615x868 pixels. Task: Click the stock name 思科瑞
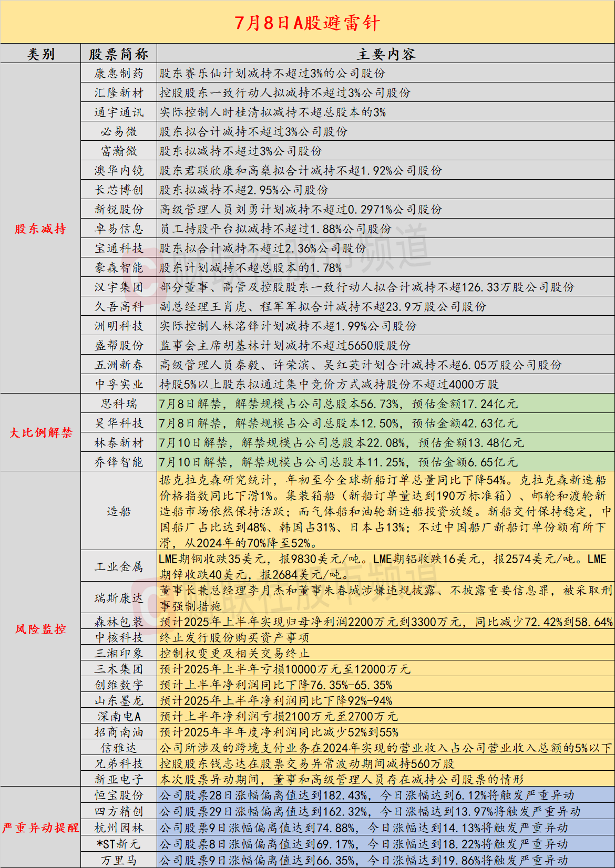click(119, 404)
